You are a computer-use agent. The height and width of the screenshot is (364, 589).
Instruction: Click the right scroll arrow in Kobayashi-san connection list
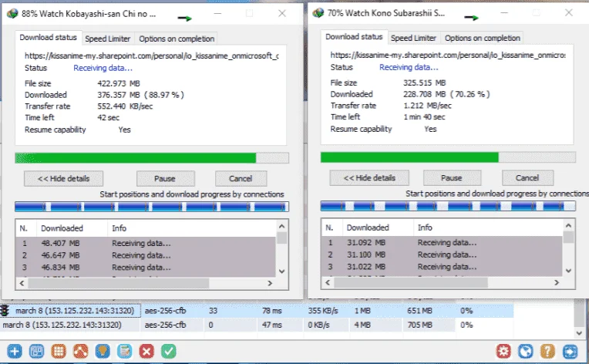[270, 283]
